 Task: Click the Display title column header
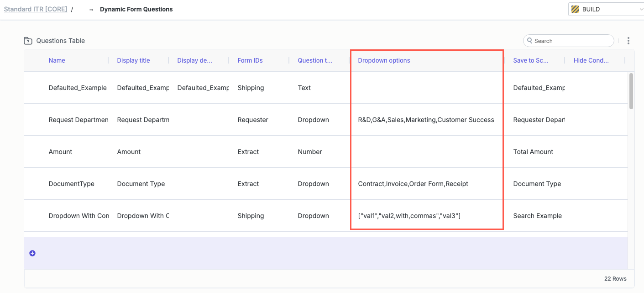coord(133,60)
